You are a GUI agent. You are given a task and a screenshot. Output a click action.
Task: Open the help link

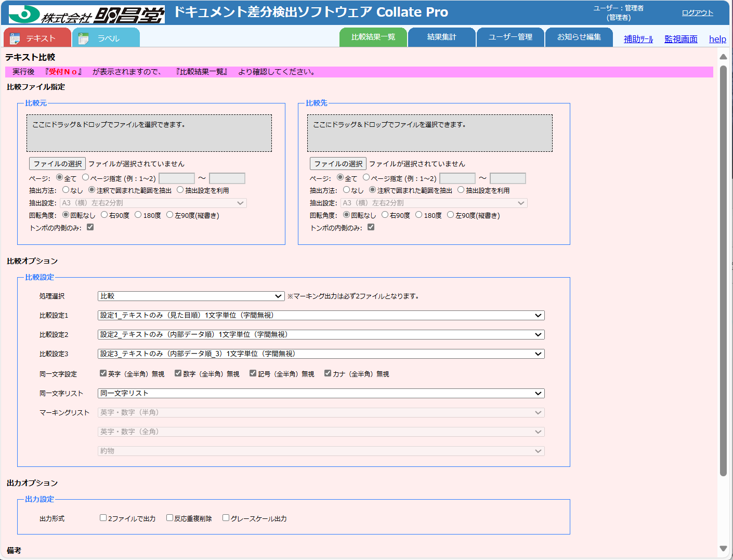[x=717, y=39]
